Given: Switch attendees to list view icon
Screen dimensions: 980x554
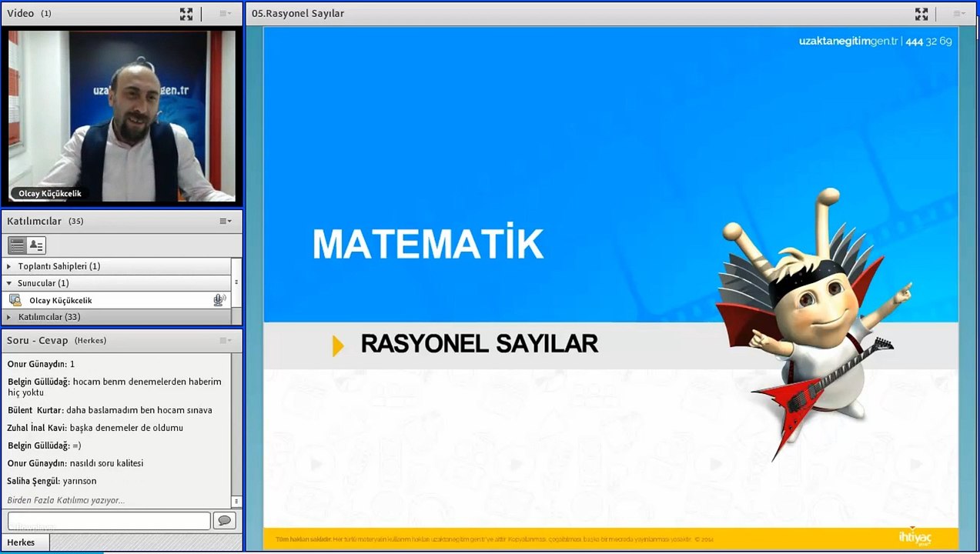Looking at the screenshot, I should coord(17,245).
